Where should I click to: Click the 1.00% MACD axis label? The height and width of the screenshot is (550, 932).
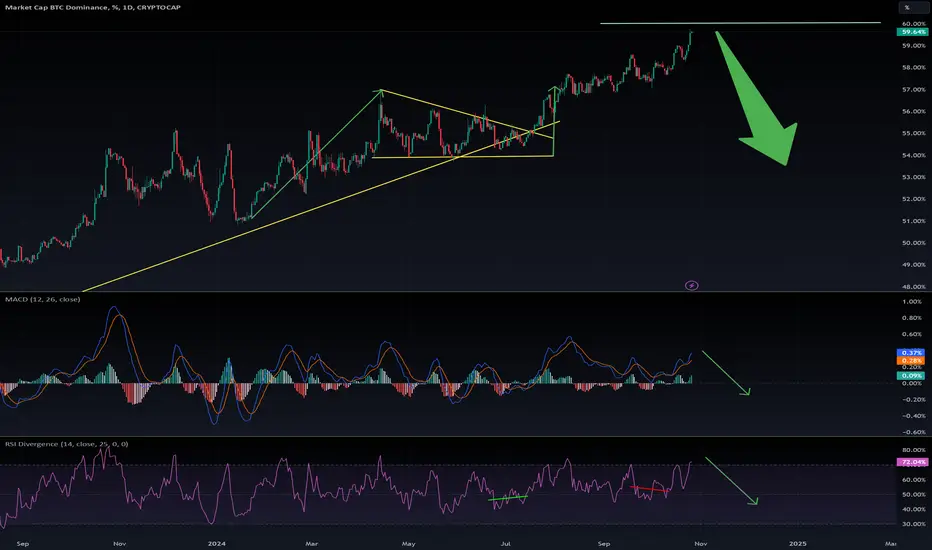(x=912, y=301)
